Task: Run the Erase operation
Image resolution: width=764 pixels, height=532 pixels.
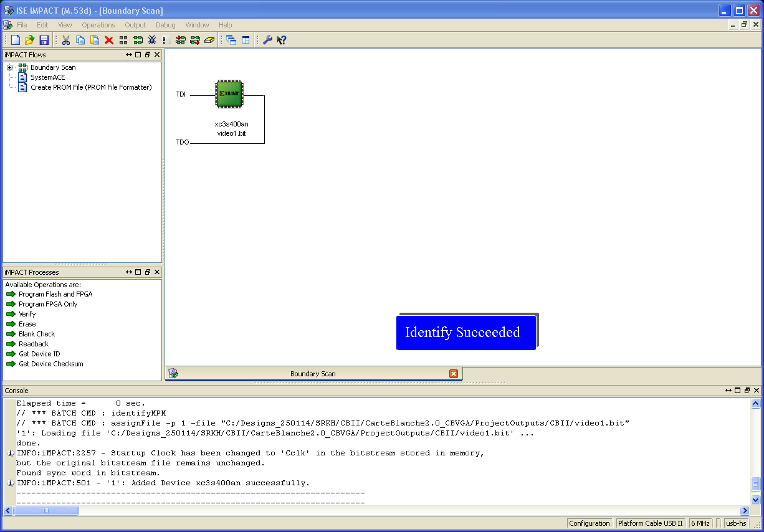Action: pos(27,324)
